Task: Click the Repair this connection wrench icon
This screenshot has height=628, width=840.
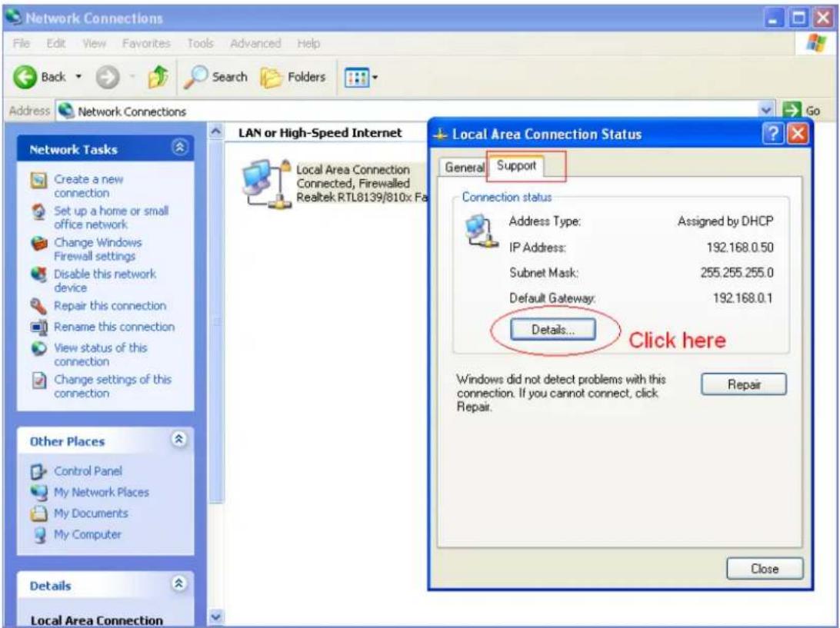Action: point(38,306)
